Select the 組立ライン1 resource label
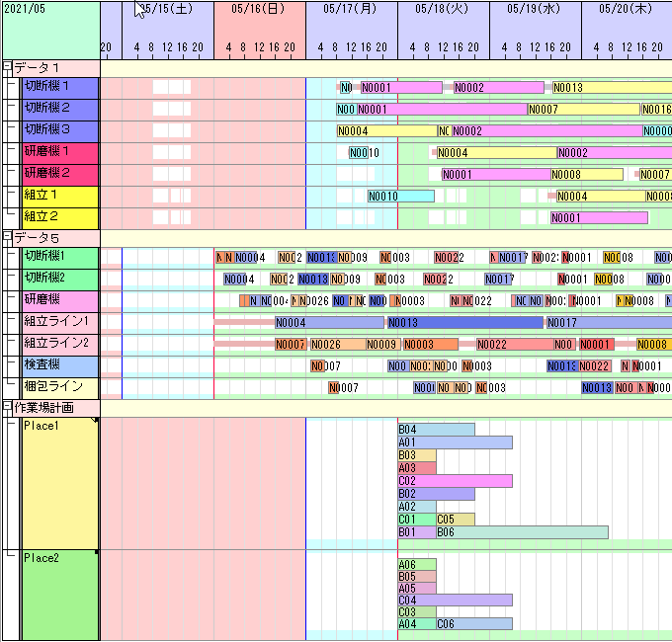The width and height of the screenshot is (672, 642). (59, 322)
